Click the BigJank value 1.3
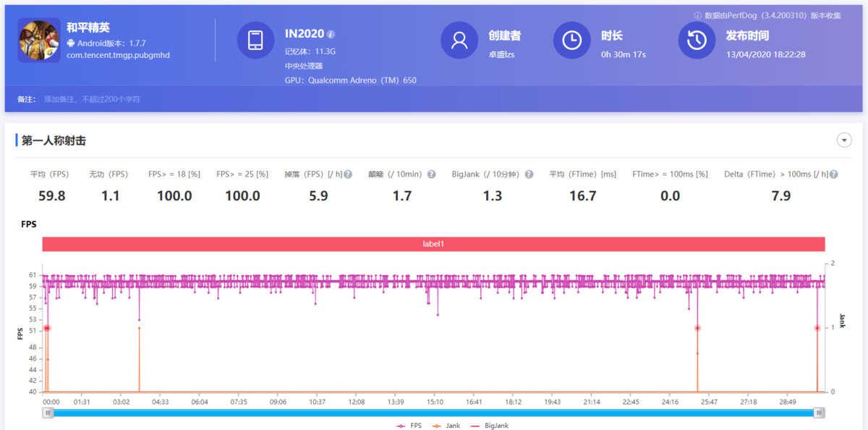The image size is (868, 430). tap(493, 195)
